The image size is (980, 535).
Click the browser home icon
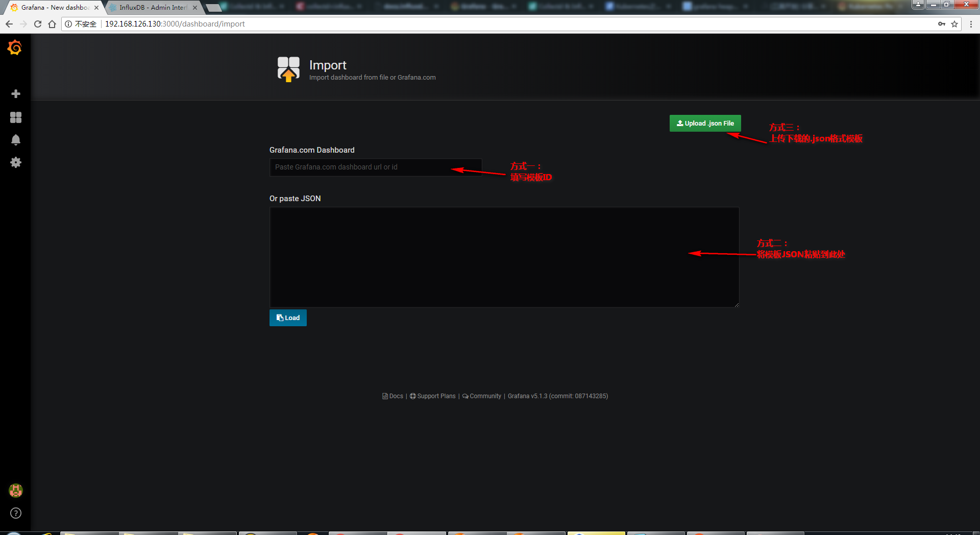52,24
